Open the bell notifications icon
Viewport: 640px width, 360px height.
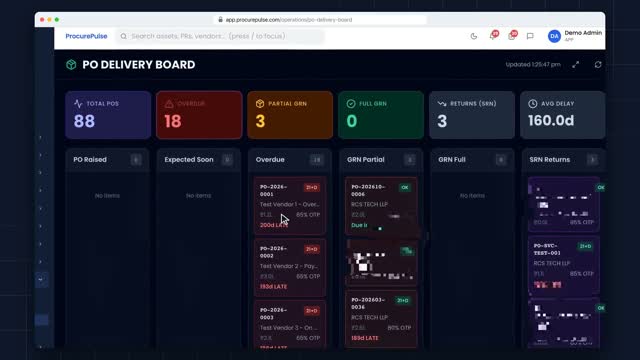click(x=493, y=36)
